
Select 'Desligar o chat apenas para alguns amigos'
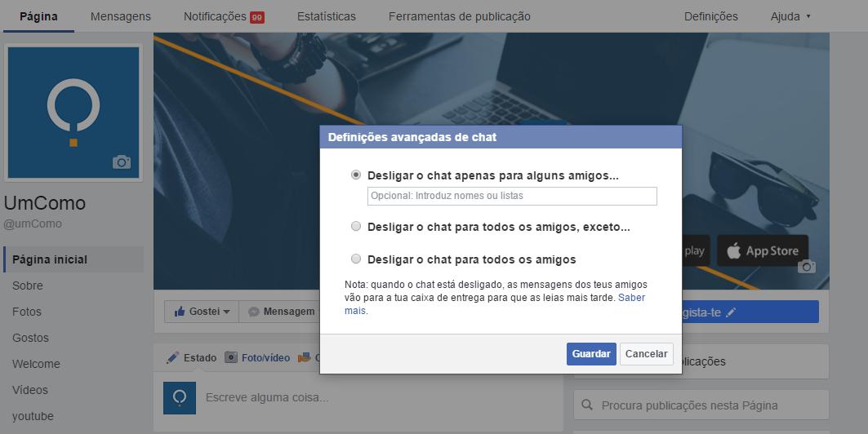(355, 175)
